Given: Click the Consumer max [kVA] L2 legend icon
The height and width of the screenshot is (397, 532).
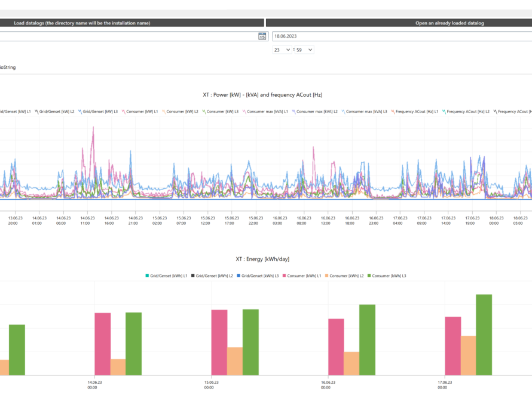Looking at the screenshot, I should point(295,111).
